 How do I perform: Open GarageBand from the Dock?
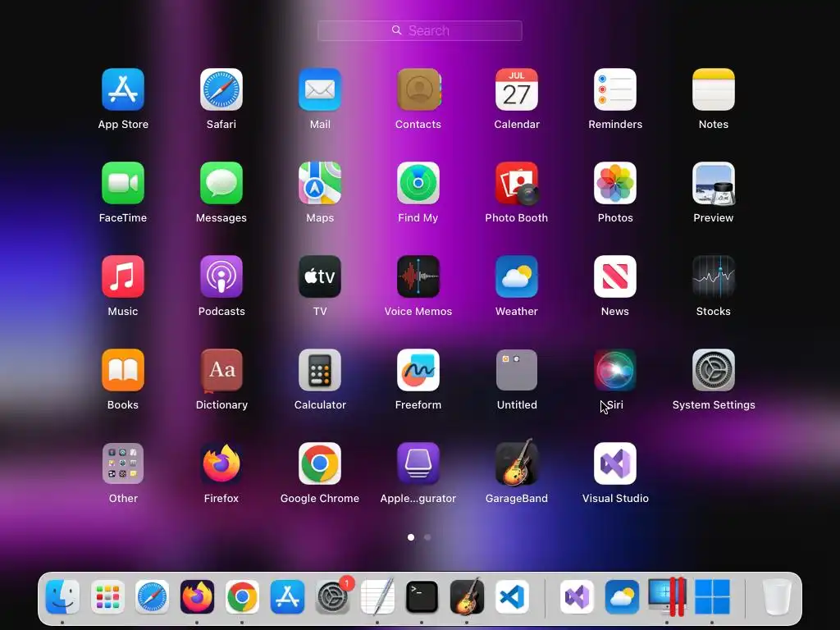coord(467,596)
